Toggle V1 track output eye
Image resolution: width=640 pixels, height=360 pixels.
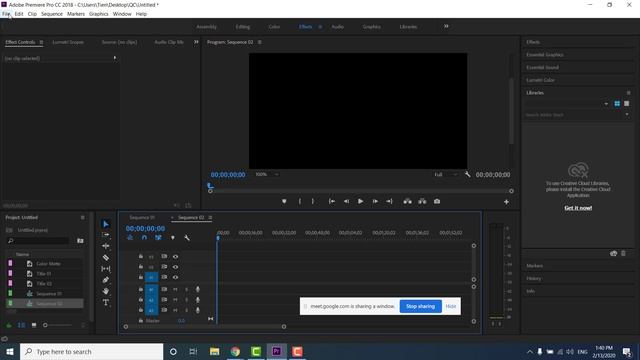click(176, 277)
